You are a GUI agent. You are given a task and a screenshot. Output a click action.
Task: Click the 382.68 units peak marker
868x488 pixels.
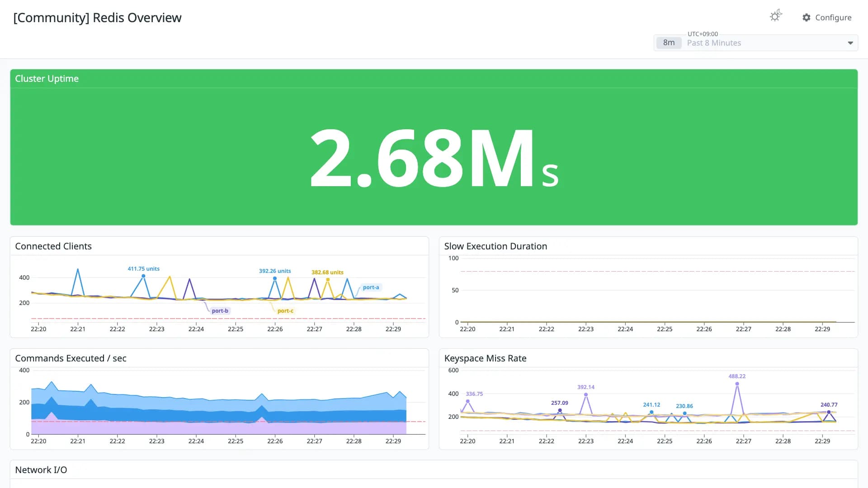(328, 280)
